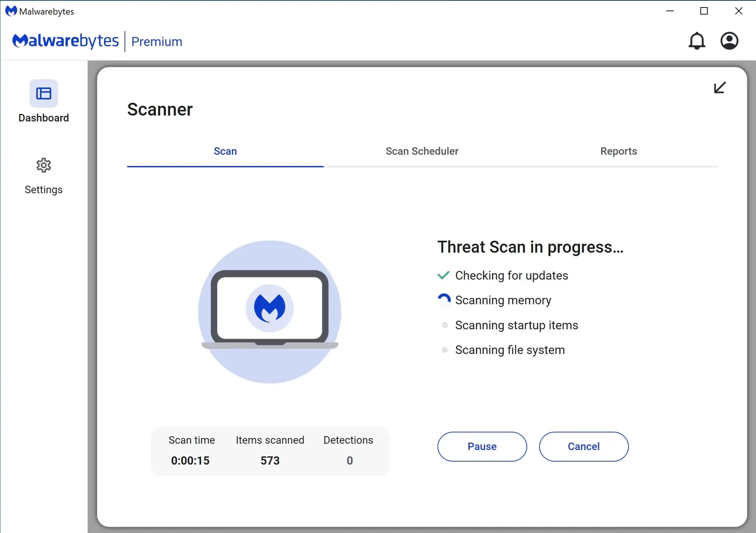Viewport: 756px width, 533px height.
Task: Switch to the Scan Scheduler tab
Action: (422, 151)
